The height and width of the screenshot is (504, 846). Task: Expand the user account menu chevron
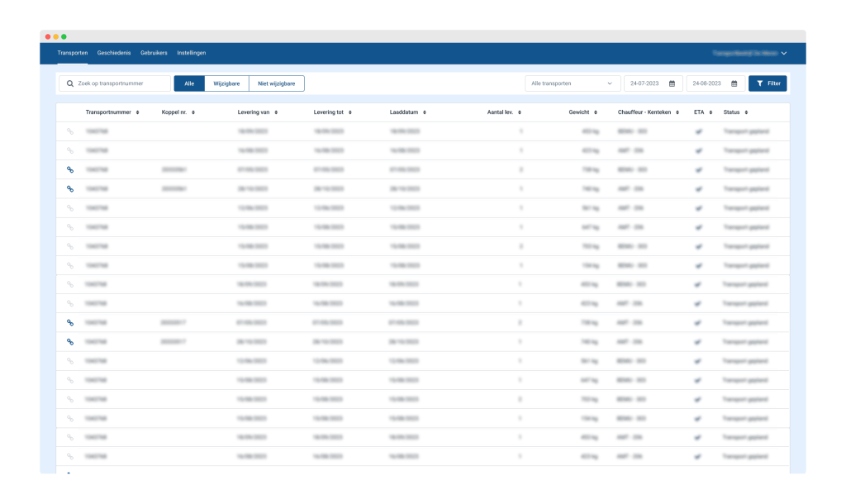[x=783, y=54]
